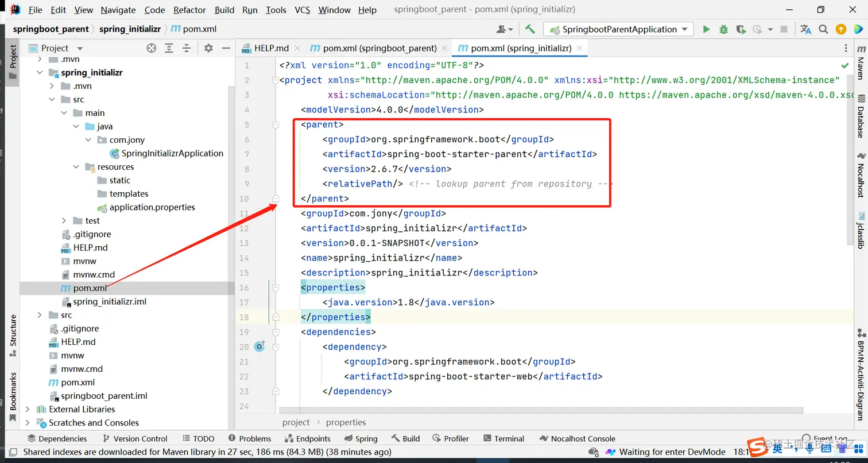Expand Scratches and Consoles
The height and width of the screenshot is (463, 868).
[x=27, y=423]
